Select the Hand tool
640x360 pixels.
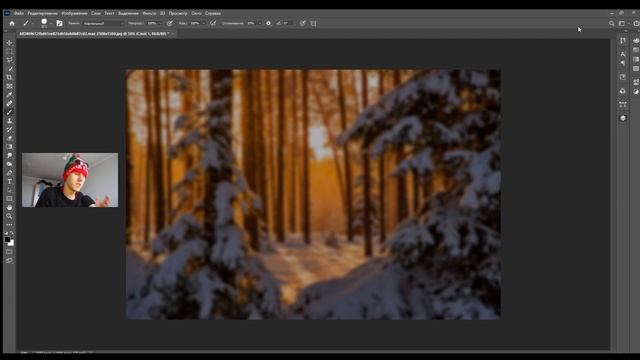tap(9, 207)
